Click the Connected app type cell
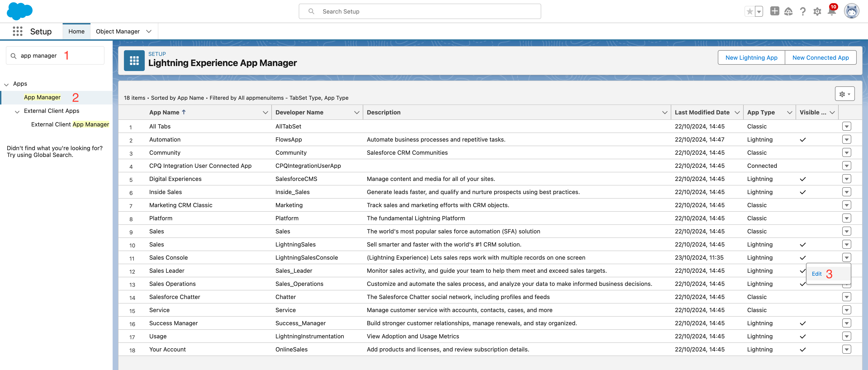Viewport: 868px width, 370px height. (x=762, y=166)
